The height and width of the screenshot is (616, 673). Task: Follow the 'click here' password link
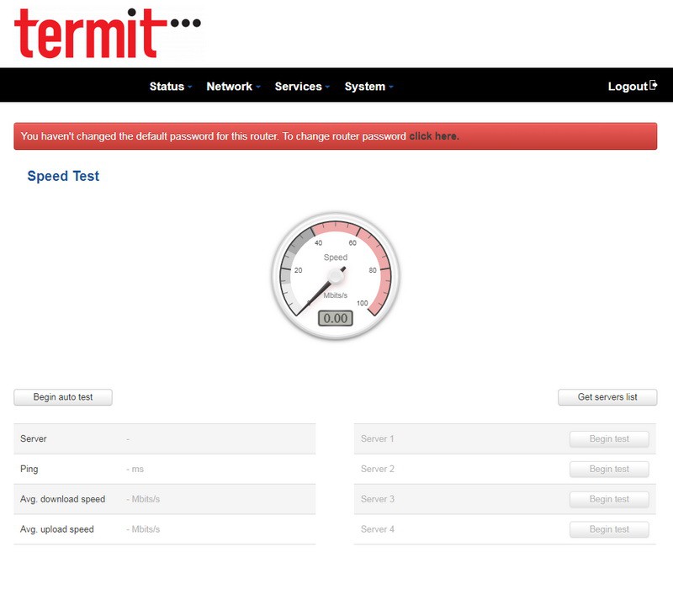pyautogui.click(x=434, y=136)
